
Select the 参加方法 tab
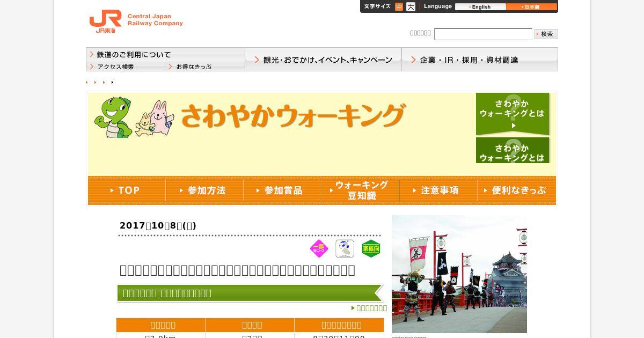pos(204,190)
